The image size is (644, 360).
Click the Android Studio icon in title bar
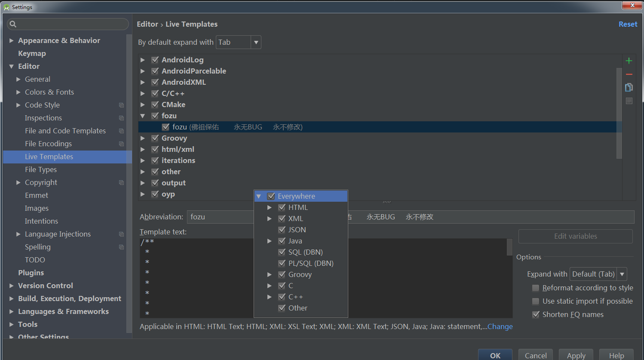click(6, 7)
